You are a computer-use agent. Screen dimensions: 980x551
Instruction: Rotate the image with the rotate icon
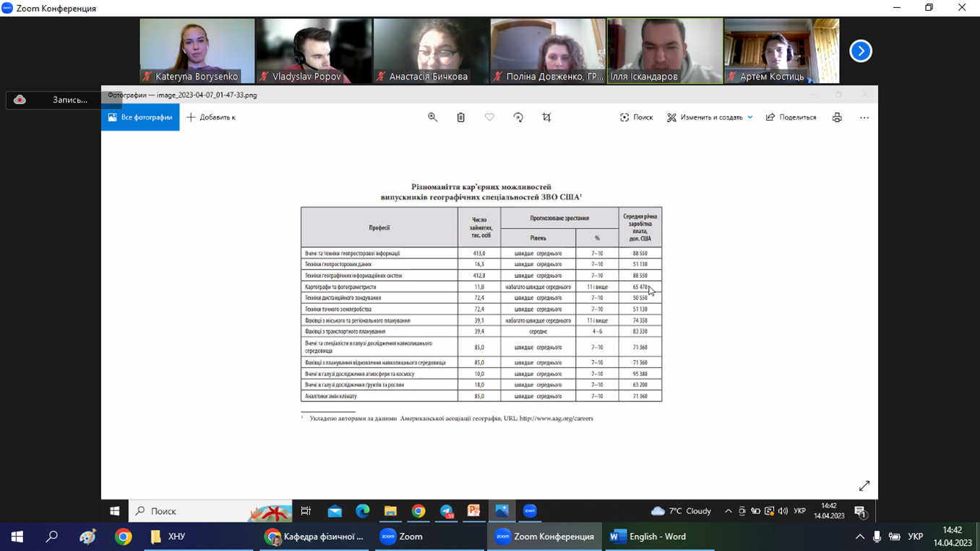point(518,117)
